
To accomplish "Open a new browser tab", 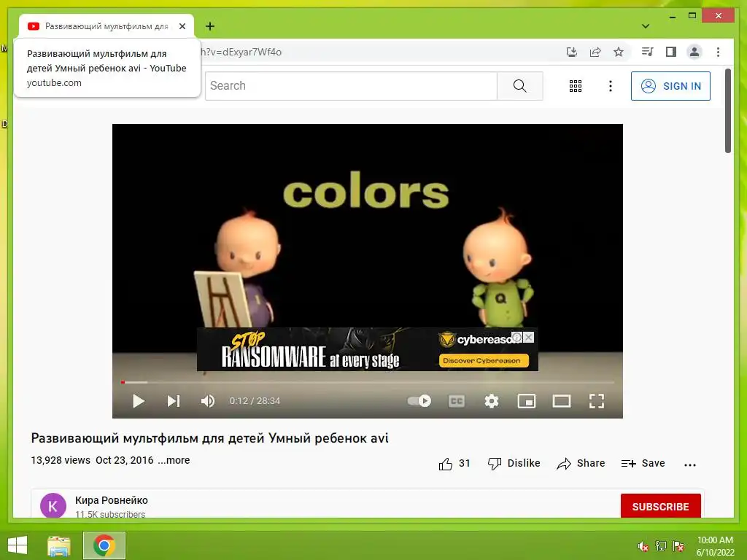I will [210, 26].
